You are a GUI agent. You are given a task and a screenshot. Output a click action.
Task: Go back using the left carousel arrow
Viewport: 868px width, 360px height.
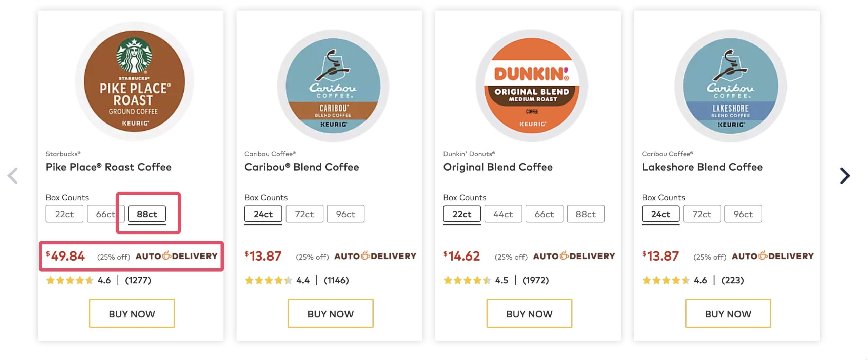(x=13, y=176)
